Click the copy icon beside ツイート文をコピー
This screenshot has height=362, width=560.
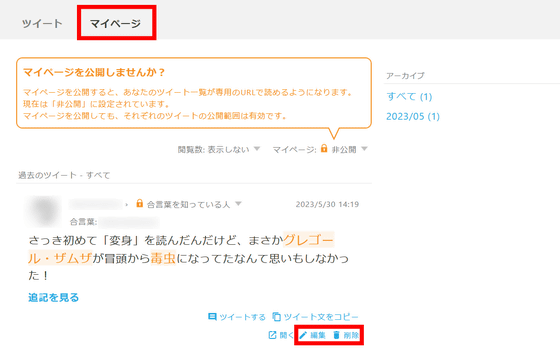coord(276,317)
